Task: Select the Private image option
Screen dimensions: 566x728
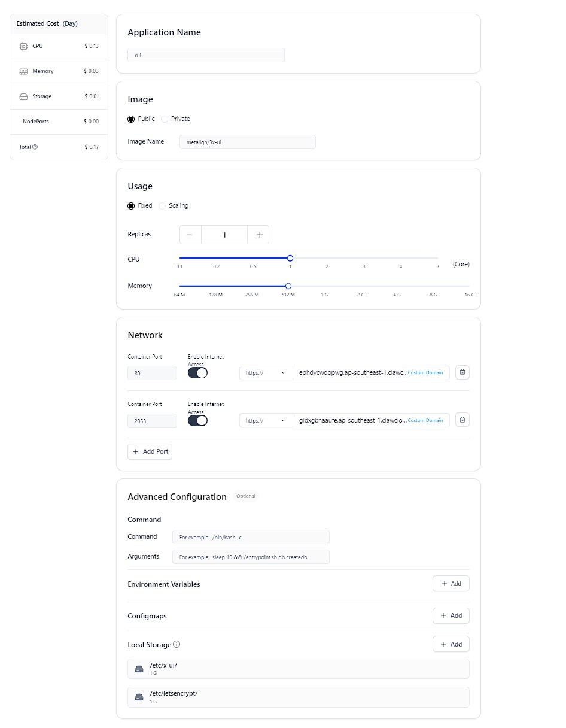Action: click(165, 119)
